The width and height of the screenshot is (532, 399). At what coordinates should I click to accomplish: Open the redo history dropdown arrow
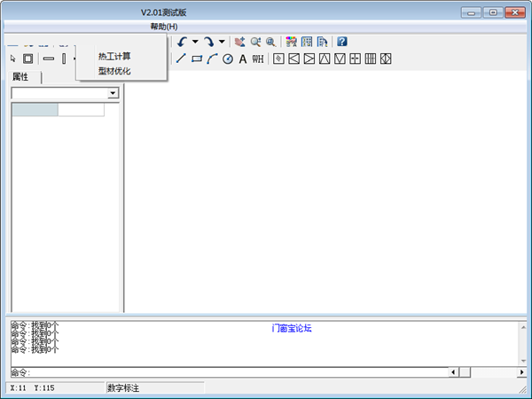click(222, 42)
